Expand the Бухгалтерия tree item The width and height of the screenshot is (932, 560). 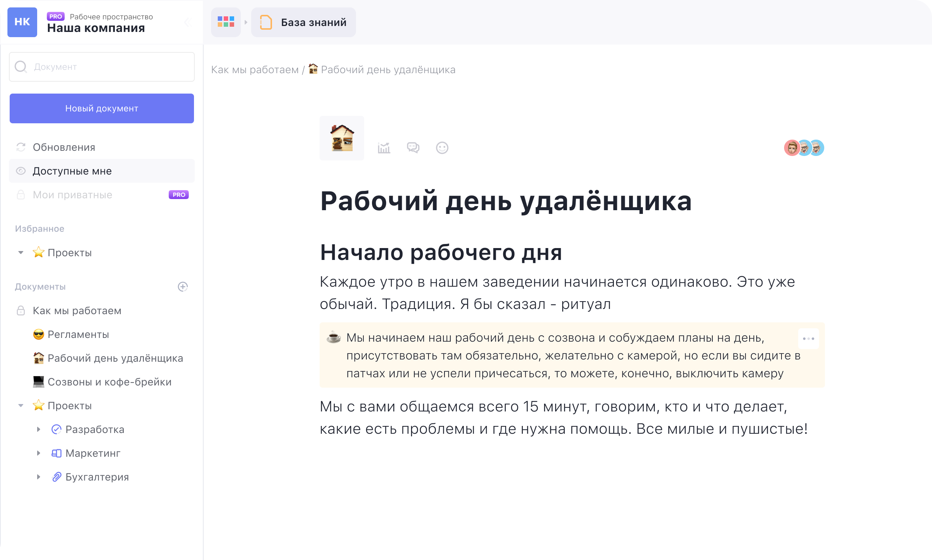39,477
